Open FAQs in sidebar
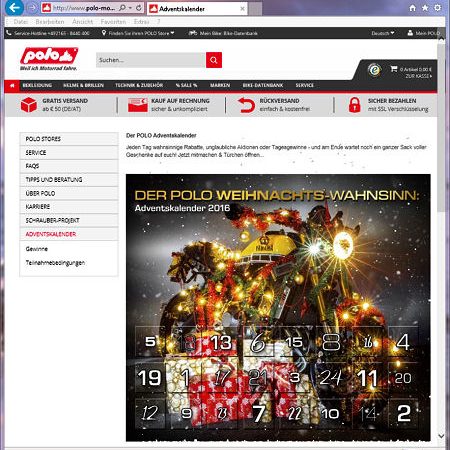 tap(69, 166)
